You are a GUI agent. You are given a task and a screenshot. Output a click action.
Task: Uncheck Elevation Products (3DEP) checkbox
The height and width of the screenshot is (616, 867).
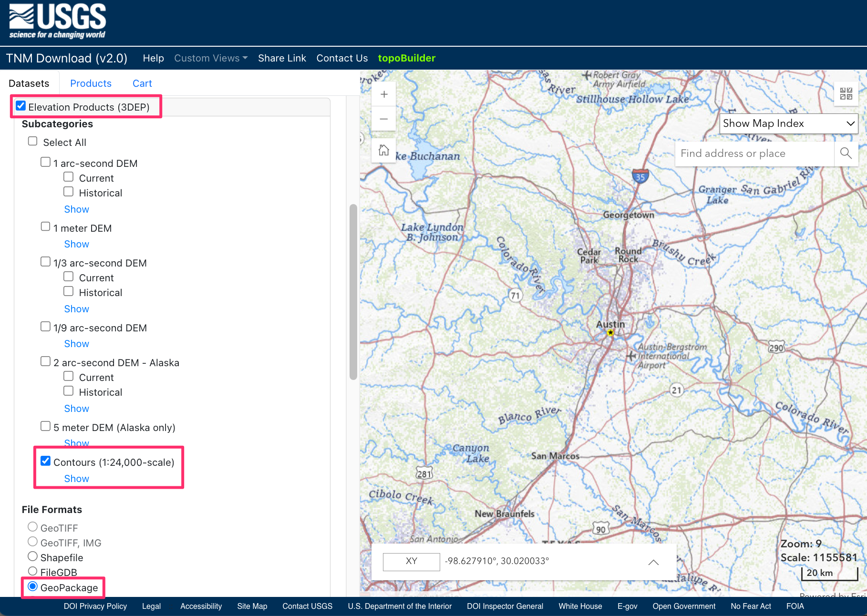[x=21, y=106]
